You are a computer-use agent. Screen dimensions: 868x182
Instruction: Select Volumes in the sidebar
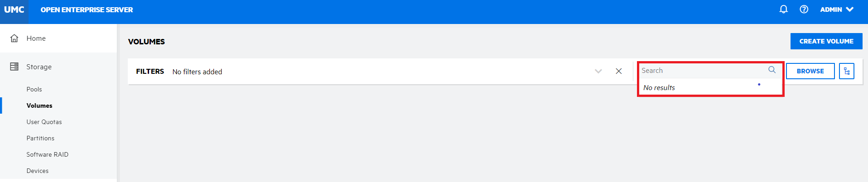point(39,105)
